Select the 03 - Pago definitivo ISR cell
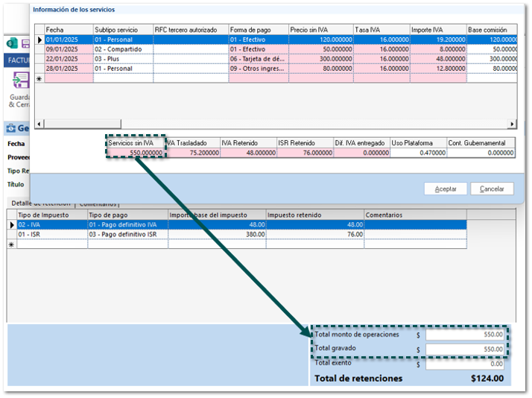This screenshot has height=398, width=532. (127, 234)
